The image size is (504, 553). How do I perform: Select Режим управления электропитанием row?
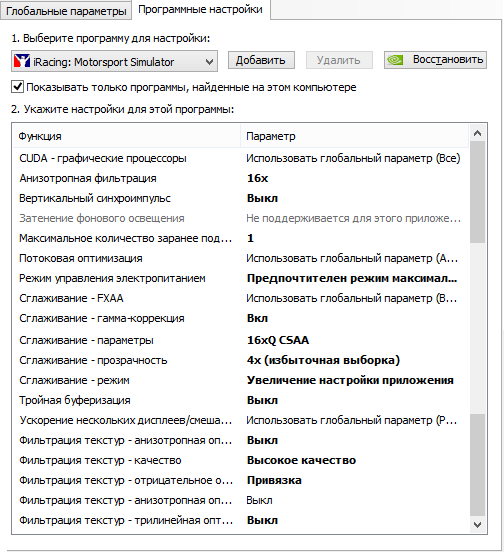pos(241,278)
